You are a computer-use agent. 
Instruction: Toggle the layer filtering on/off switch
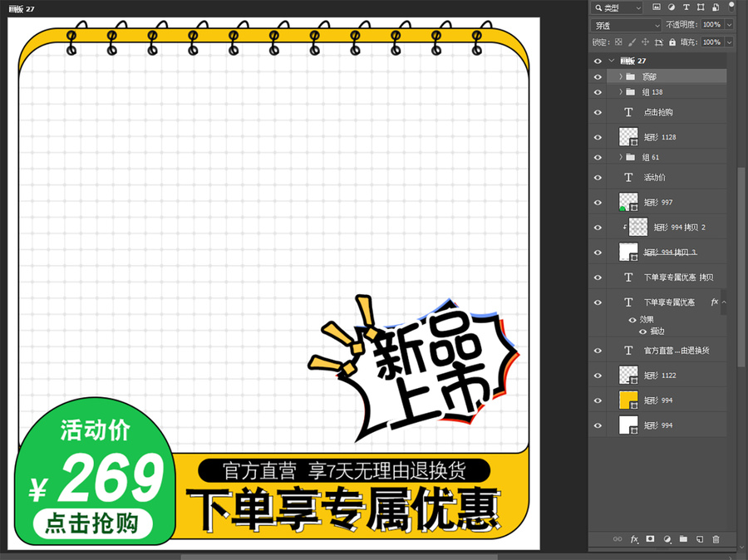[731, 7]
